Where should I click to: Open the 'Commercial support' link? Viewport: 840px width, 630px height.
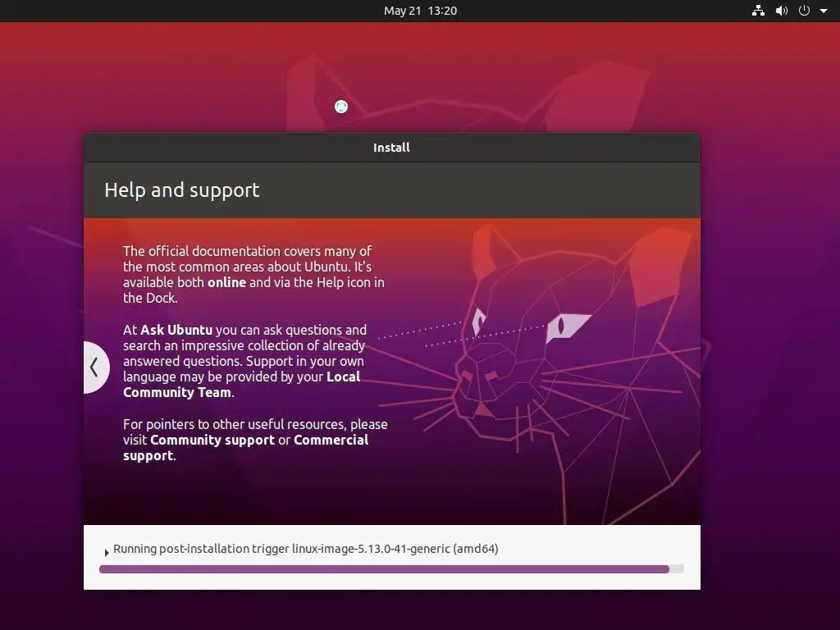point(245,448)
